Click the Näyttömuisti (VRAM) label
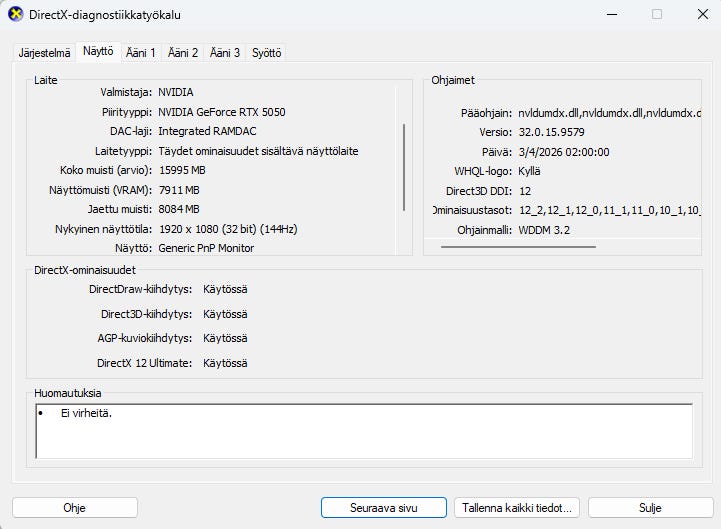The height and width of the screenshot is (529, 721). pos(100,190)
